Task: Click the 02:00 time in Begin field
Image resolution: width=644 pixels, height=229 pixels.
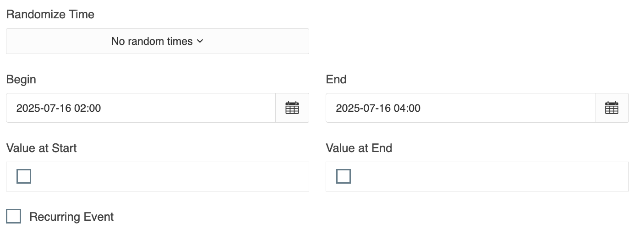Action: (87, 108)
